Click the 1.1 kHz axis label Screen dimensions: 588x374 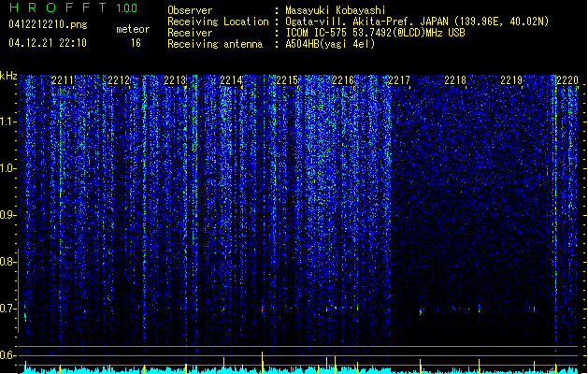point(8,122)
